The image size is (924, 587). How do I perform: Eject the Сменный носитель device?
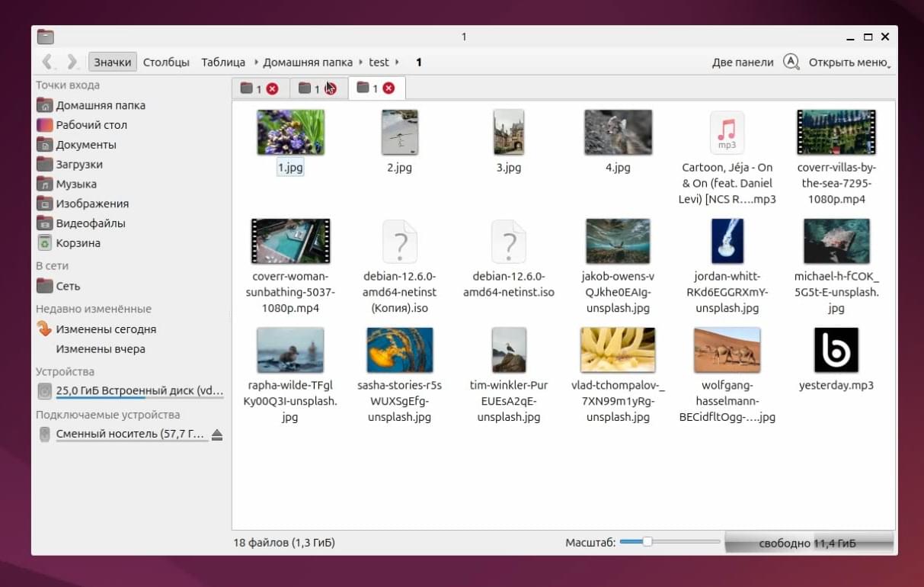217,435
